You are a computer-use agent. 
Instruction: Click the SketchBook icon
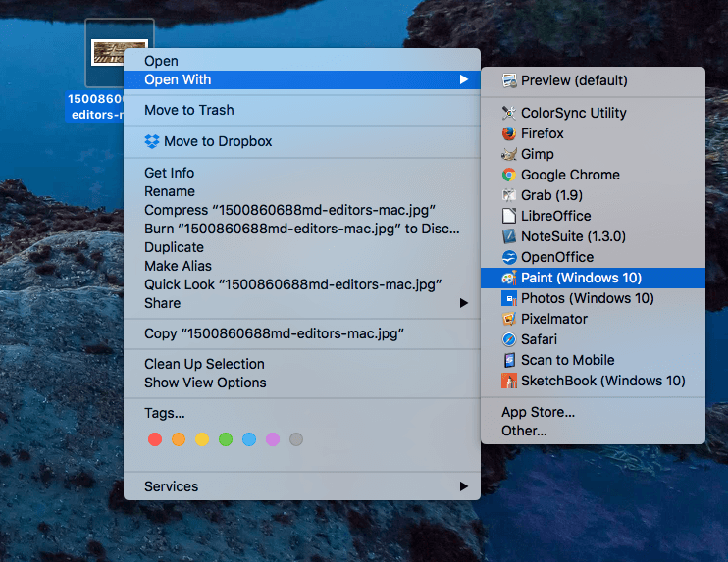pyautogui.click(x=509, y=381)
